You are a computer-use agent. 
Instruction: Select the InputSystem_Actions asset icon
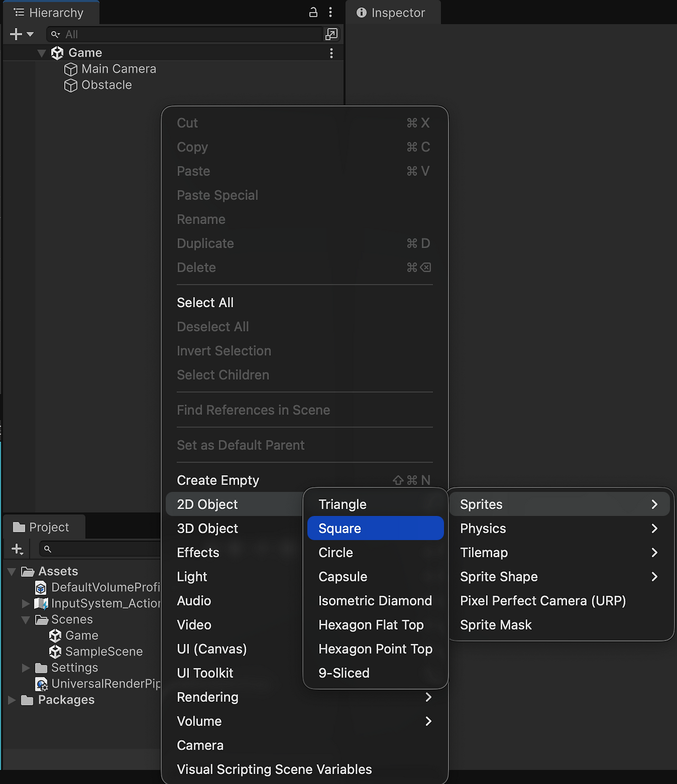point(41,603)
